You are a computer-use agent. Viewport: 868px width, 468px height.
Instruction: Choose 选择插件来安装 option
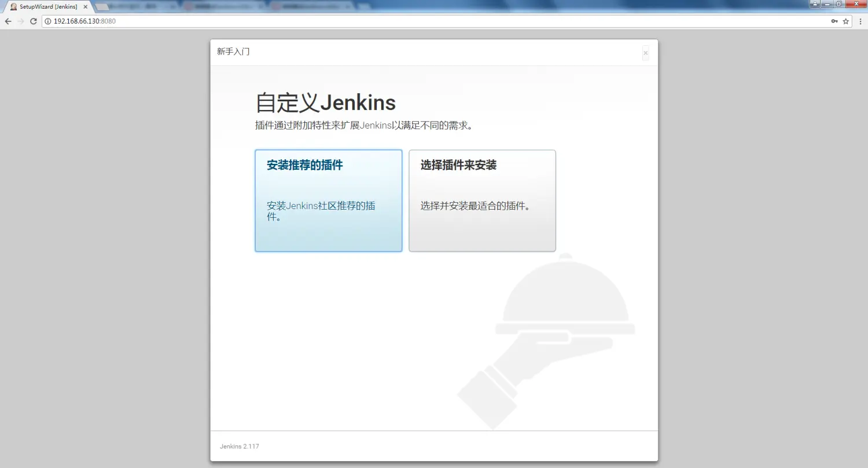point(483,201)
